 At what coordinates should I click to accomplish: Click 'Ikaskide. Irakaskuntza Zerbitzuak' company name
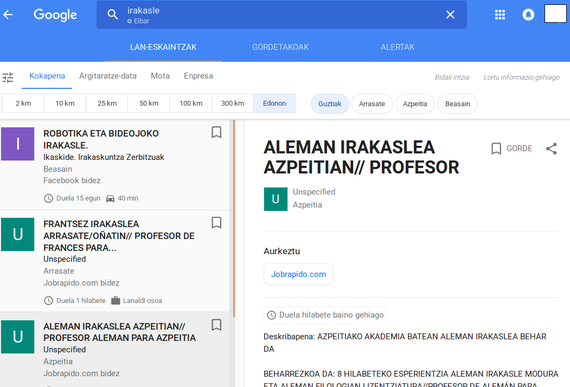click(x=104, y=157)
